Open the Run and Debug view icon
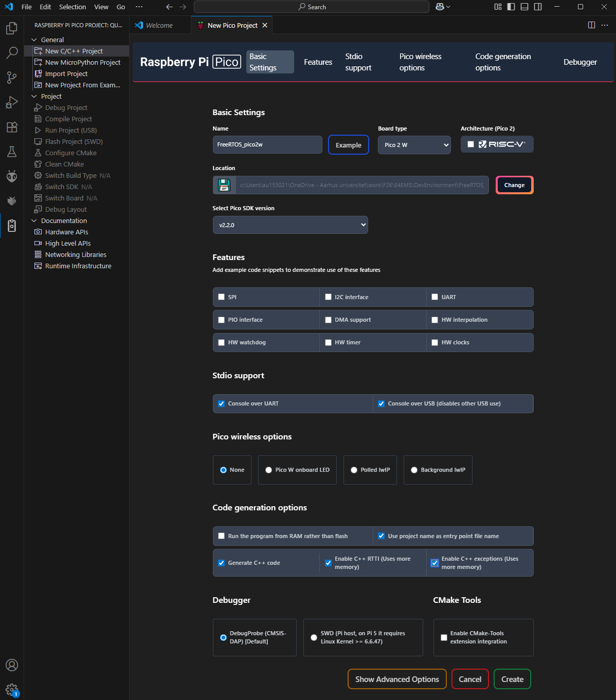Image resolution: width=616 pixels, height=700 pixels. tap(12, 102)
